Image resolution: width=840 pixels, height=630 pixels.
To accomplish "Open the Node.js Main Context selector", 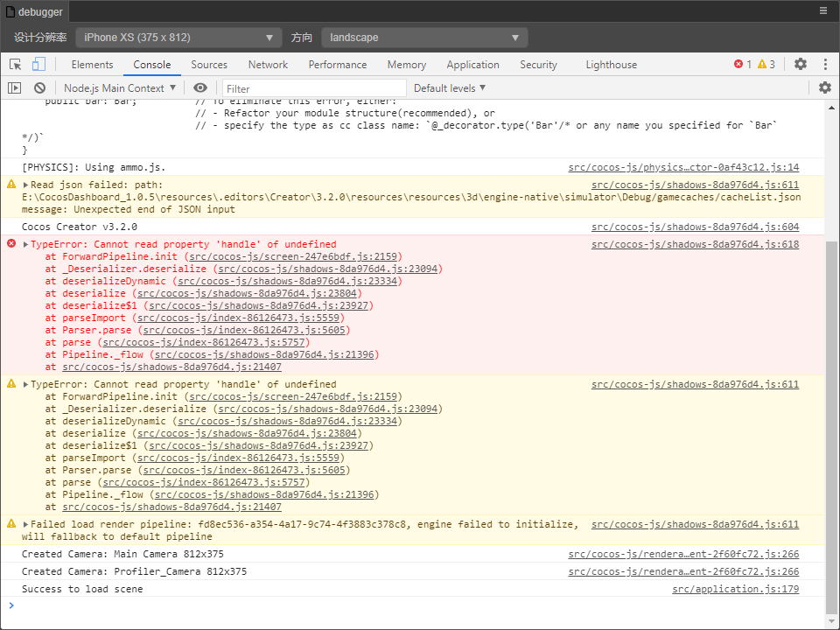I will coord(120,87).
